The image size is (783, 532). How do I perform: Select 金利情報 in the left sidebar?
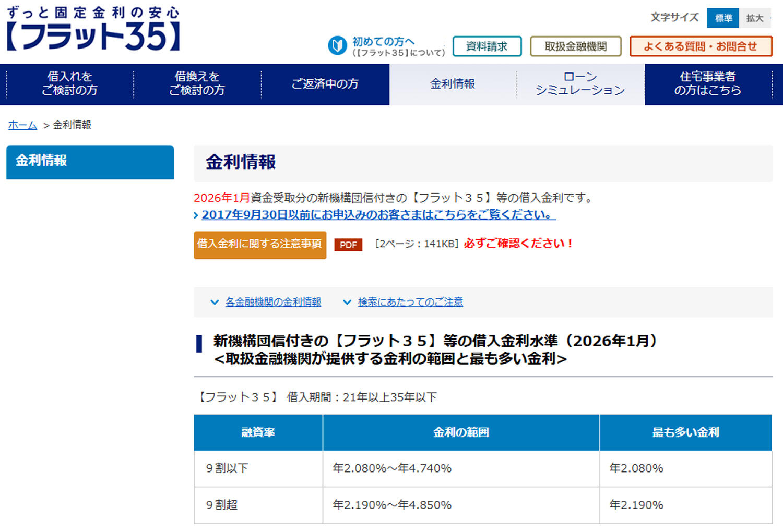click(90, 162)
